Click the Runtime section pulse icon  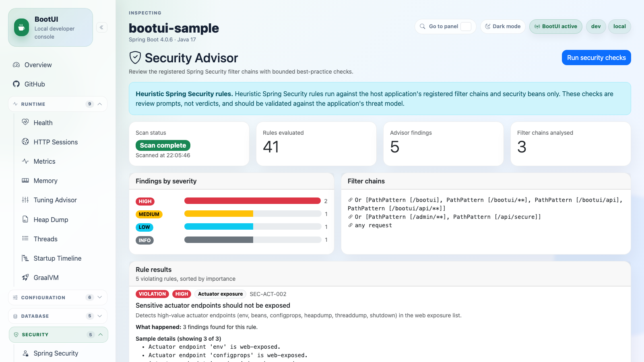[15, 104]
